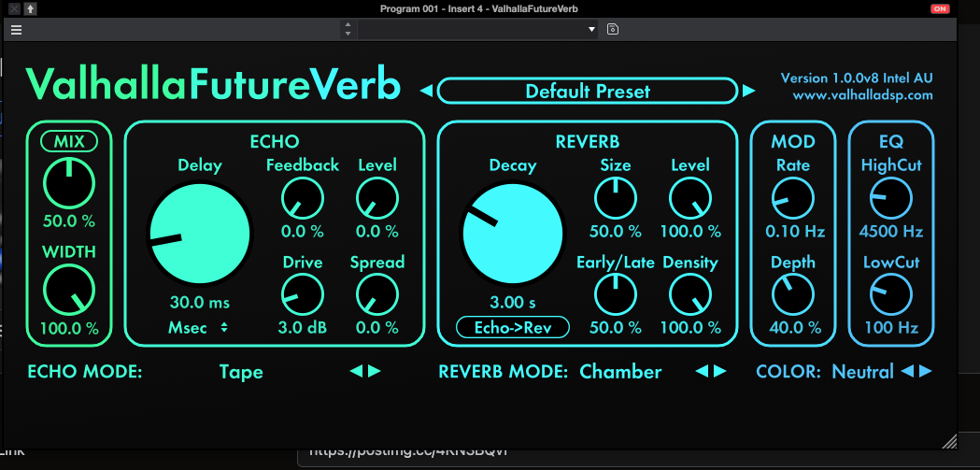980x470 pixels.
Task: Click the save preset icon in the host bar
Action: coord(613,29)
